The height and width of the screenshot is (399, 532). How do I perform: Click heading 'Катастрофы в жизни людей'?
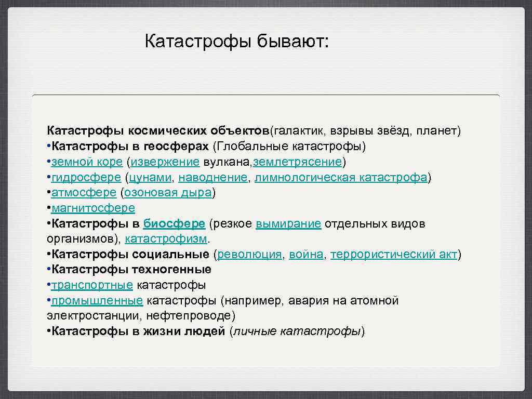(138, 331)
